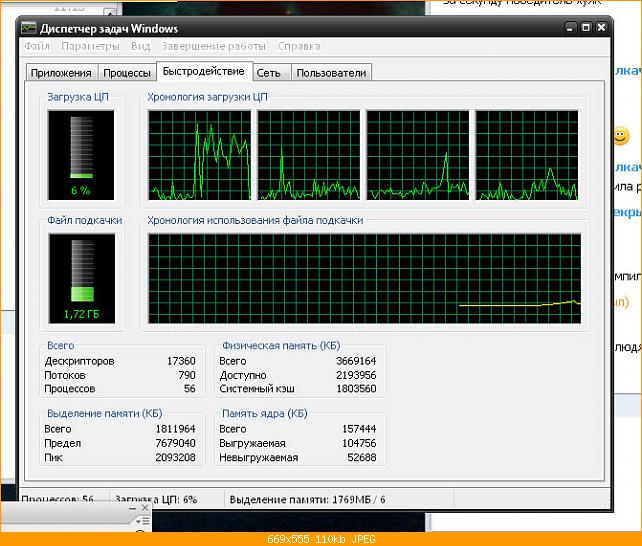The width and height of the screenshot is (642, 546).
Task: Click the first CPU core history graph
Action: click(x=200, y=155)
